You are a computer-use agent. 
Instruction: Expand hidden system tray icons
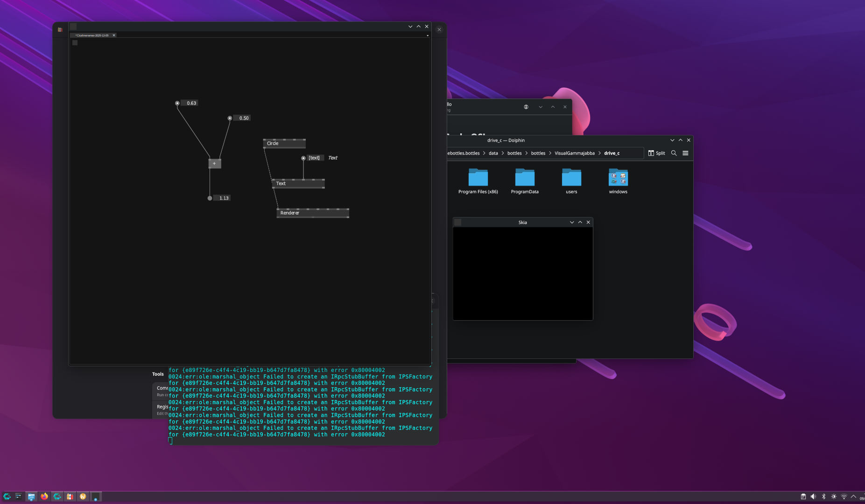(853, 497)
